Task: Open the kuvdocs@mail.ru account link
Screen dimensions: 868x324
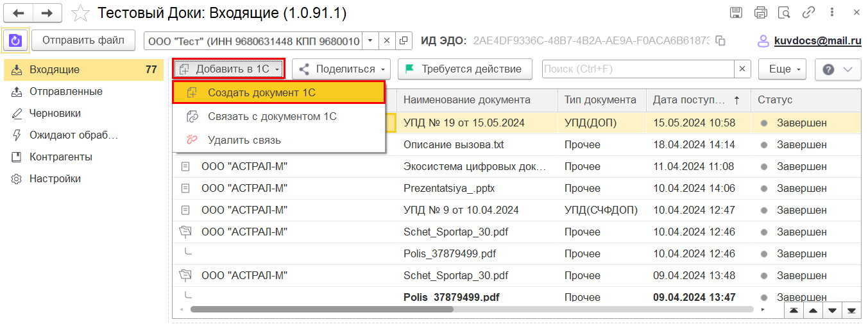Action: coord(817,40)
